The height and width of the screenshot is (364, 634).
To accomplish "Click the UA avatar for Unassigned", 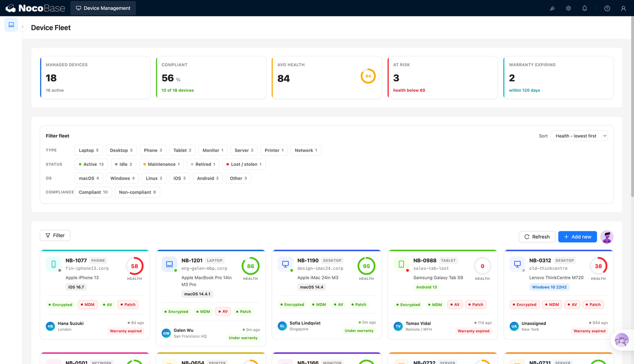I will click(514, 326).
